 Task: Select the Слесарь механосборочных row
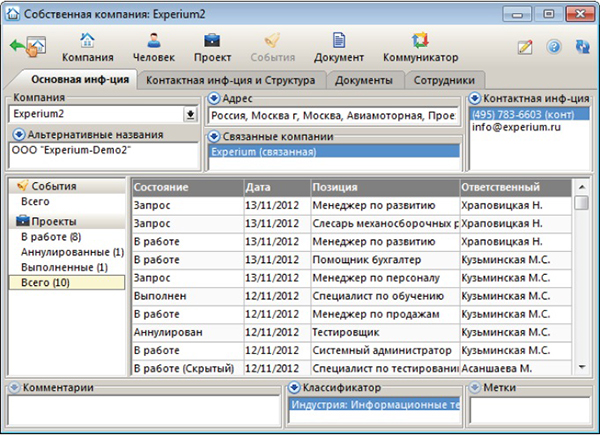pos(352,223)
